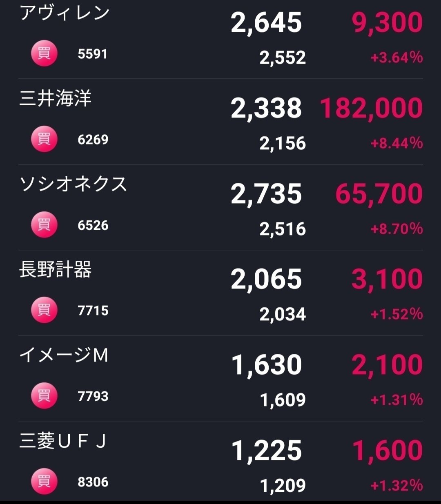Open the ソシオネクス stock detail
The image size is (441, 504).
(x=73, y=186)
